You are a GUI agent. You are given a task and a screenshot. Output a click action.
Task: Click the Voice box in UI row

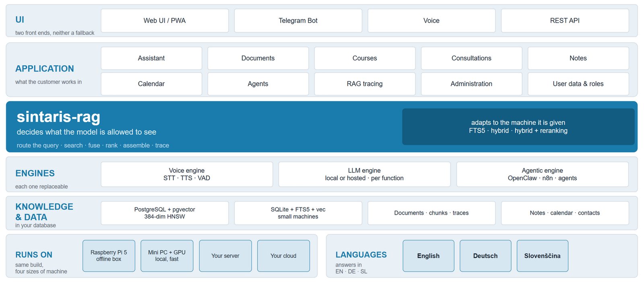point(431,21)
